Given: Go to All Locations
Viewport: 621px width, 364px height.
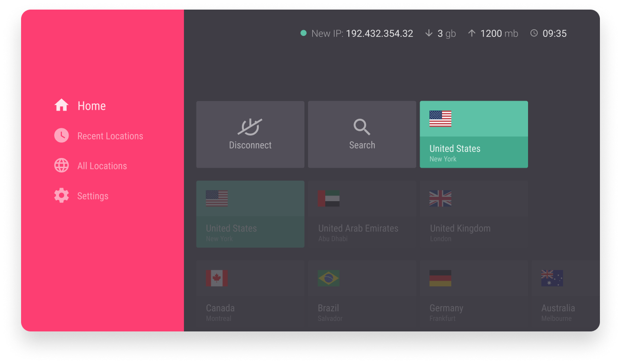Looking at the screenshot, I should click(91, 166).
